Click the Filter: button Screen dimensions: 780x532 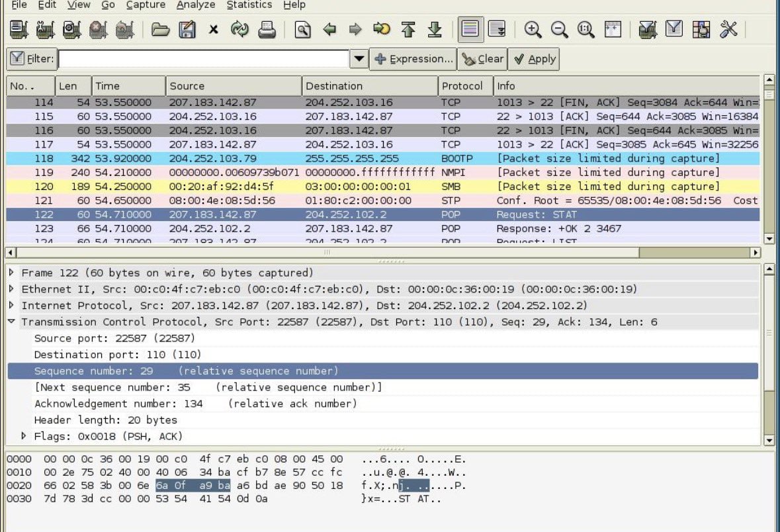(32, 59)
